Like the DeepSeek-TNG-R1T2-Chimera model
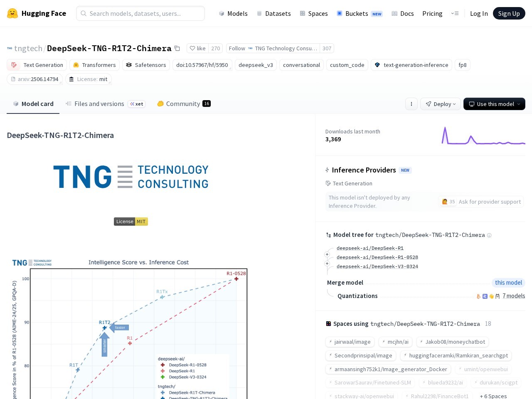This screenshot has width=532, height=399. coord(198,48)
